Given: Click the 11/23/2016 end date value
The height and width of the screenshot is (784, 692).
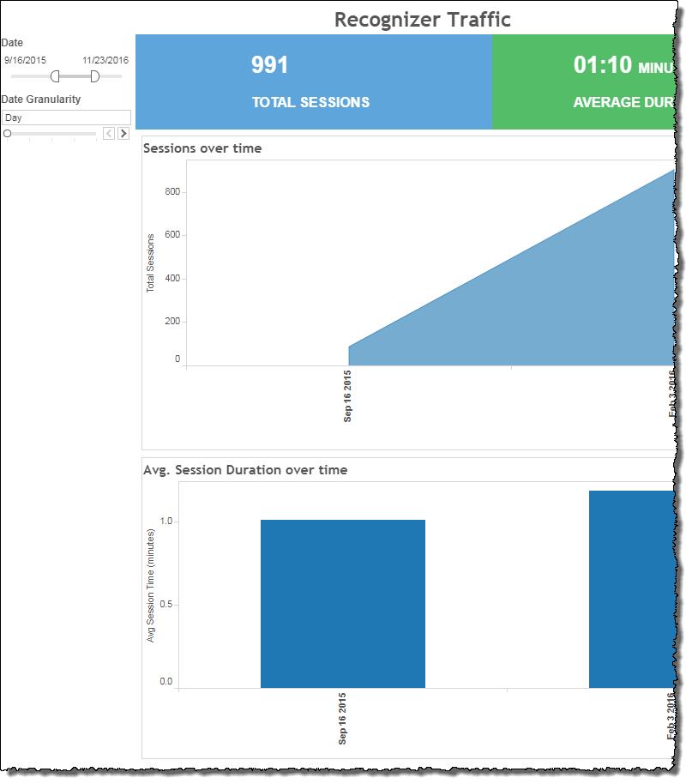Looking at the screenshot, I should click(105, 60).
